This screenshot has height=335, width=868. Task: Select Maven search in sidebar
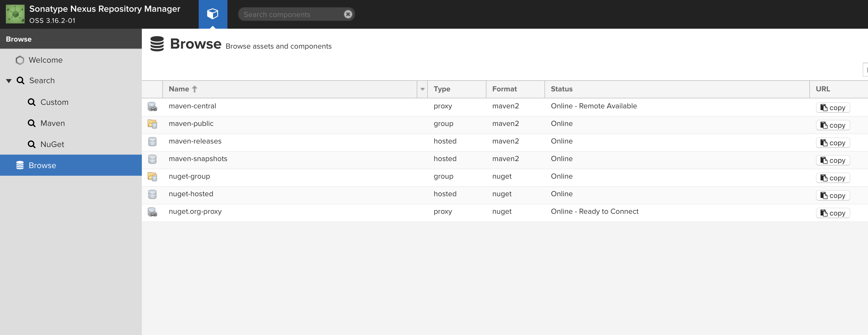tap(52, 123)
